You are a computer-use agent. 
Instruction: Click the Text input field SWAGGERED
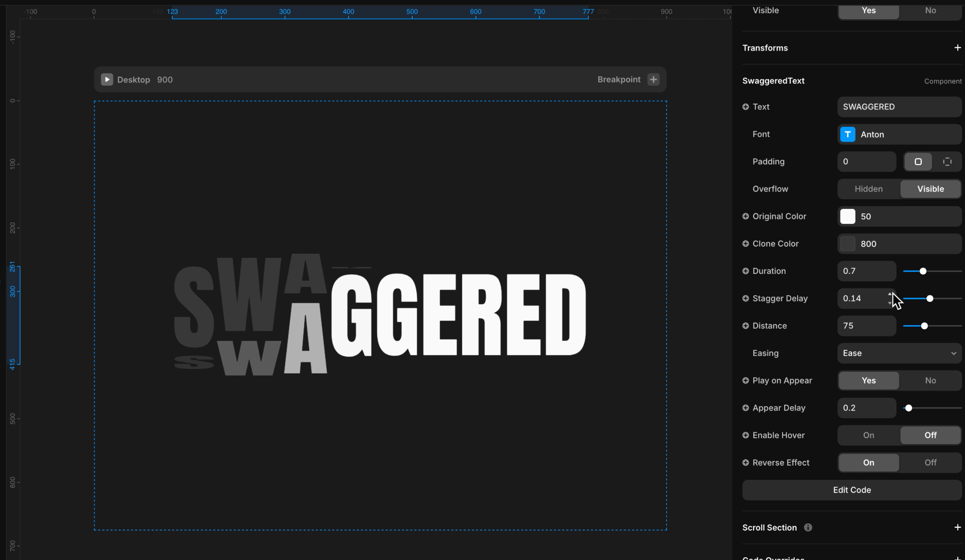pyautogui.click(x=899, y=107)
